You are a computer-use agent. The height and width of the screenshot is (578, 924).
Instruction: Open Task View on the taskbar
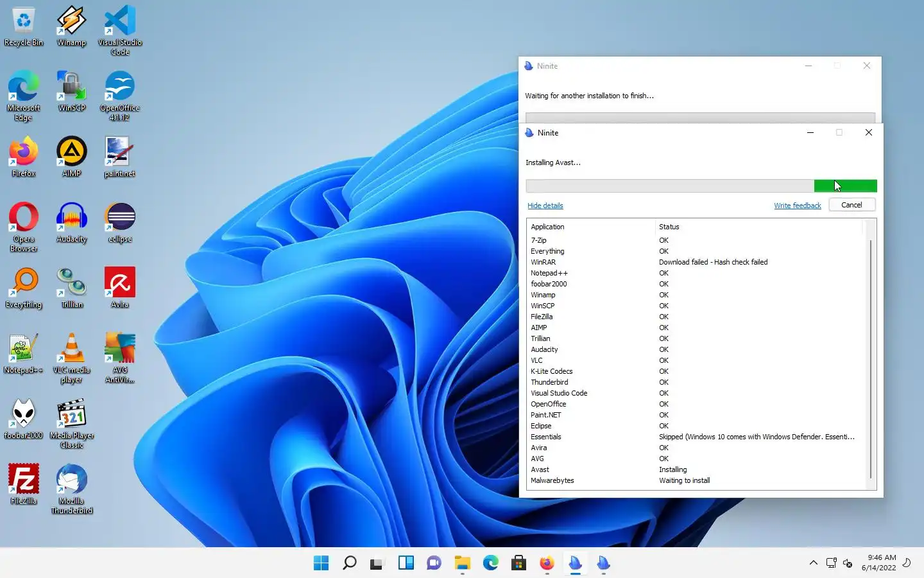tap(377, 563)
